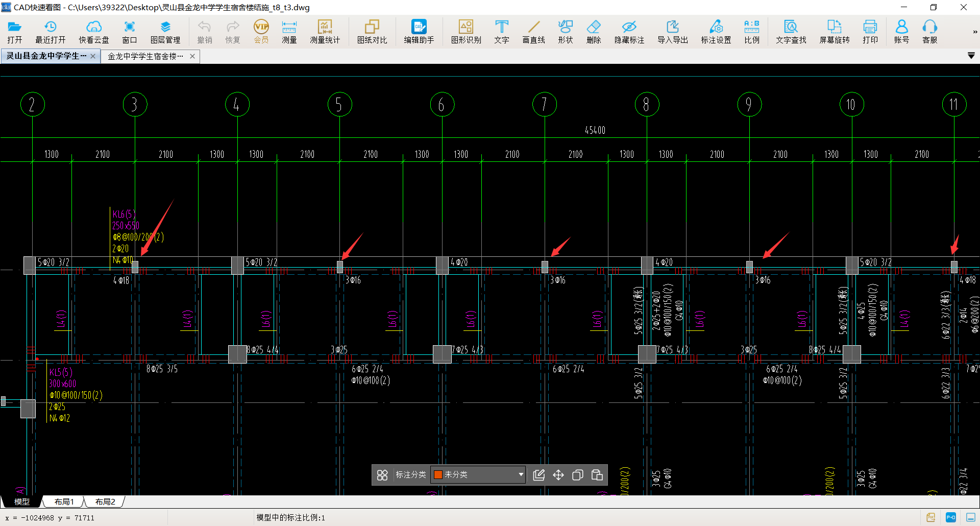Image resolution: width=980 pixels, height=526 pixels.
Task: Switch to the 布局1 layout tab
Action: (x=64, y=502)
